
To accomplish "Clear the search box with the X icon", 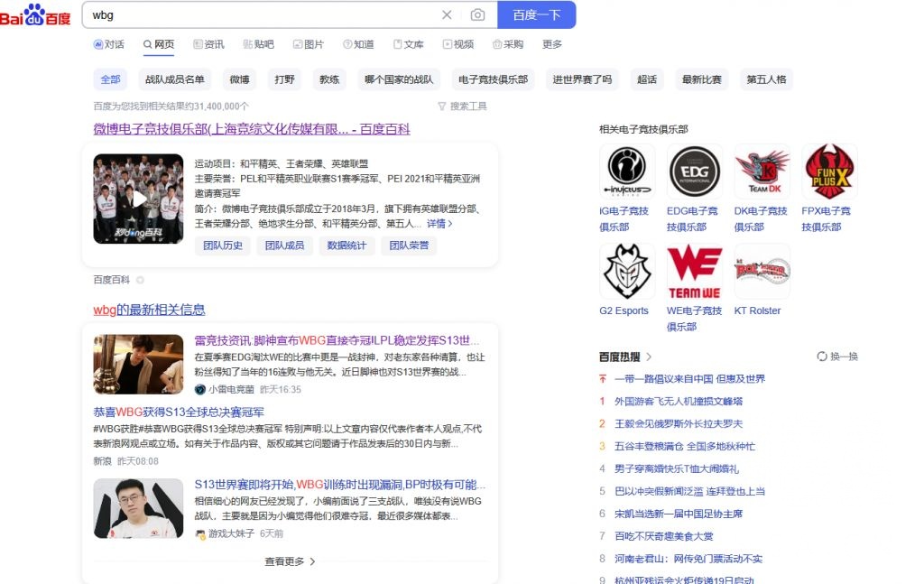I will pyautogui.click(x=447, y=15).
